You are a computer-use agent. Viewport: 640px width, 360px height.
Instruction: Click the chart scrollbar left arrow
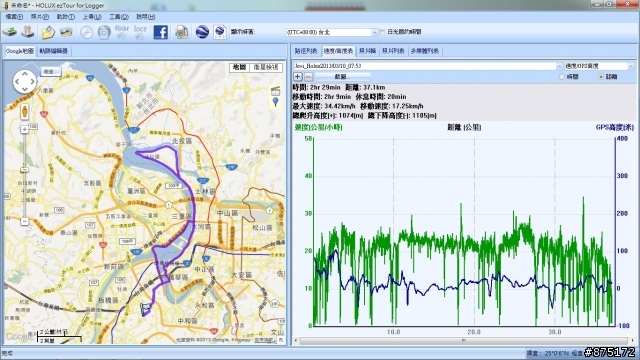click(x=296, y=340)
